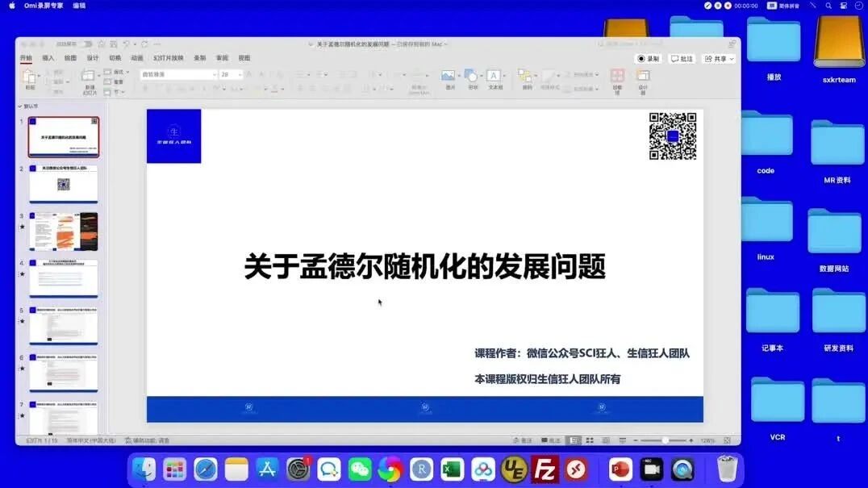The image size is (868, 488).
Task: Expand the Share button dropdown arrow
Action: [x=732, y=59]
